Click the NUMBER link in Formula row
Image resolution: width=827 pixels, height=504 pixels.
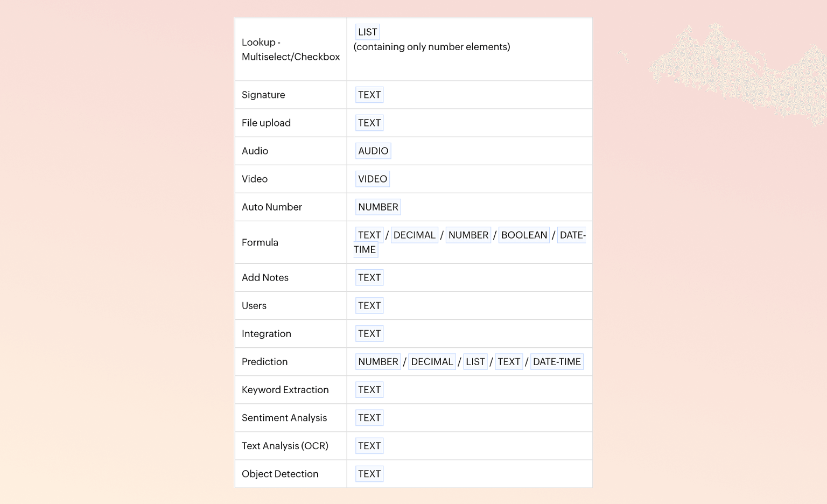[468, 235]
